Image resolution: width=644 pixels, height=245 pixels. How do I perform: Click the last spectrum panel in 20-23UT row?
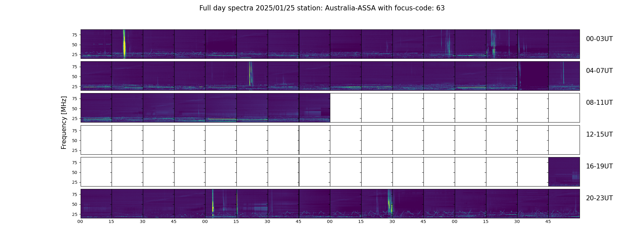click(564, 204)
